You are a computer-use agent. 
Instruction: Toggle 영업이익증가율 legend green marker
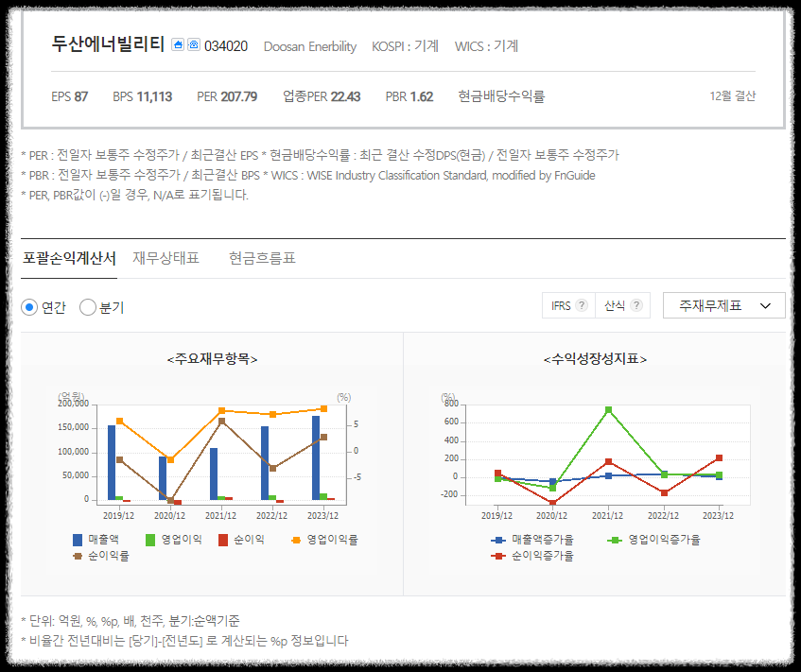tap(615, 540)
